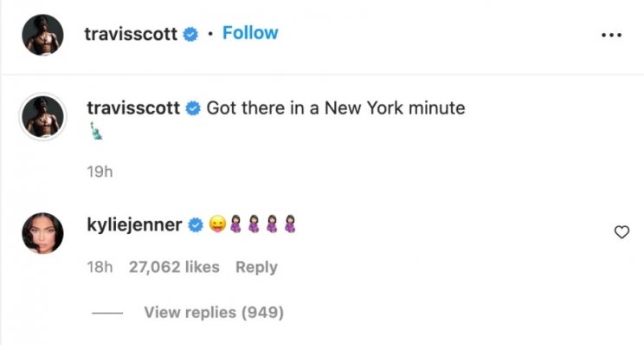Open the kyliejenner username link
Viewport: 644px width, 345px height.
tap(135, 225)
